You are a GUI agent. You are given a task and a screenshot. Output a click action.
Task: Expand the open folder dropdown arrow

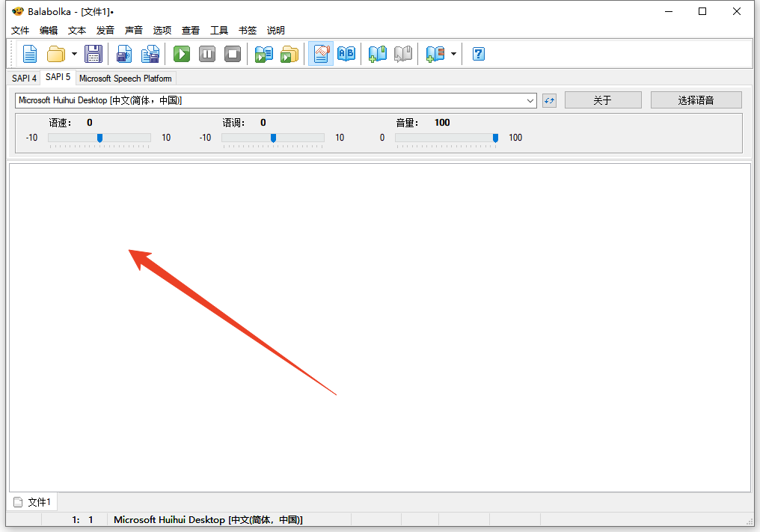74,54
